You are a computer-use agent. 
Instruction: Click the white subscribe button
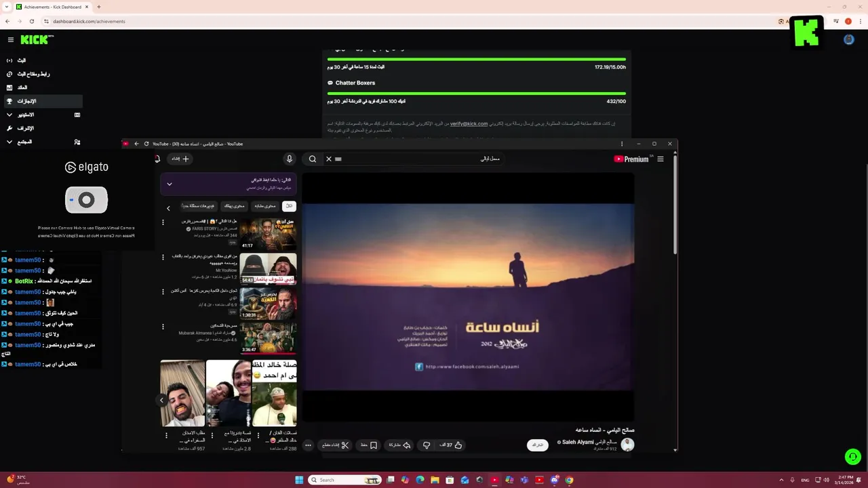(x=538, y=445)
